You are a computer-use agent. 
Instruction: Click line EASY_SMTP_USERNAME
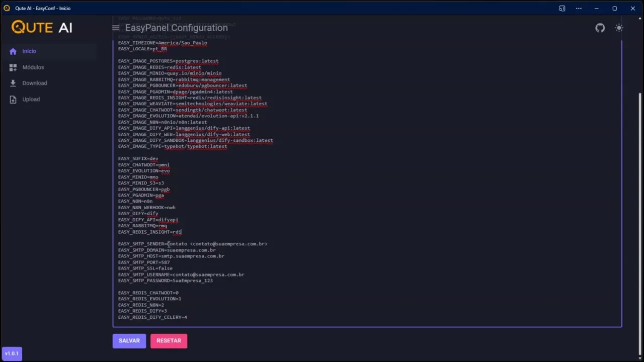(181, 275)
